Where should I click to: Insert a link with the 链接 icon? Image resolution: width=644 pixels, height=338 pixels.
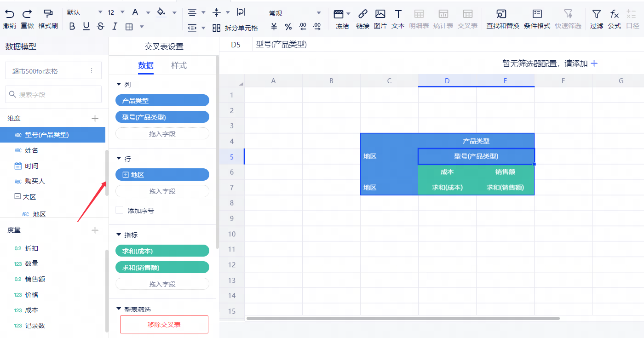pyautogui.click(x=362, y=14)
